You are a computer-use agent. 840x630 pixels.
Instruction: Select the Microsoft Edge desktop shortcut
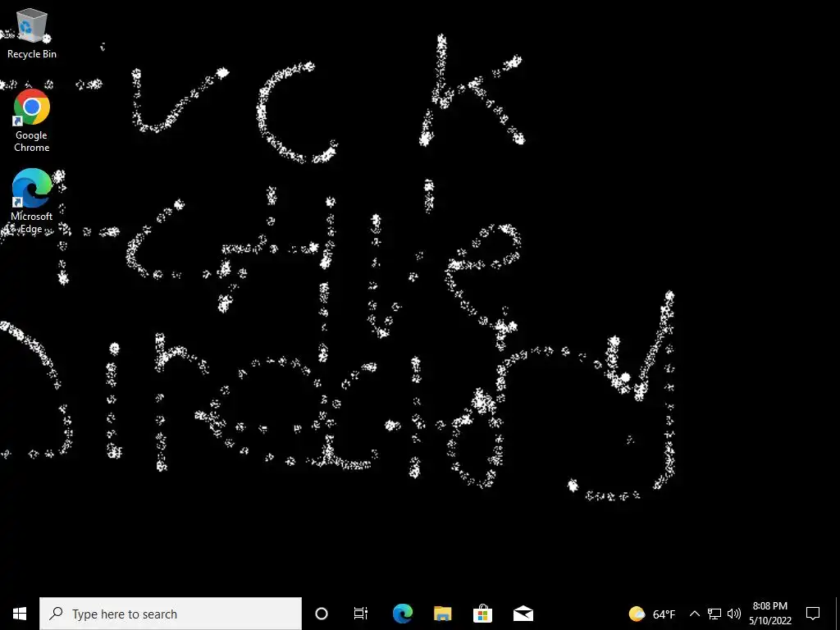click(x=32, y=202)
